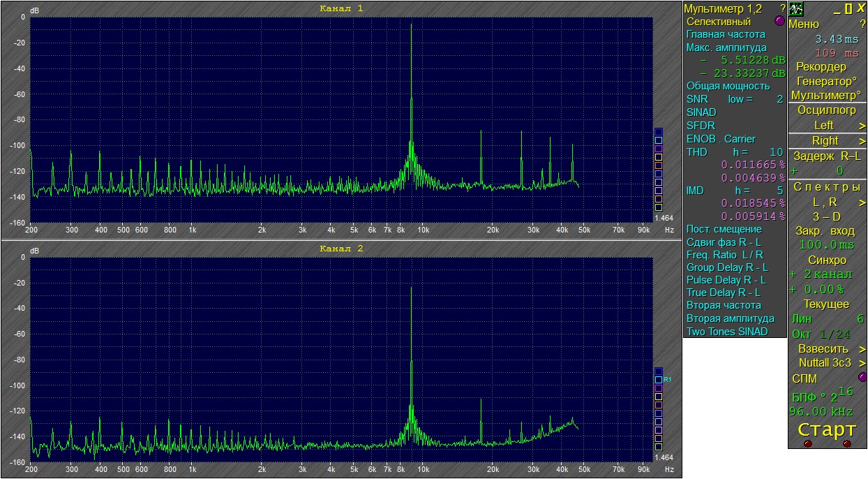Click the oscilloscope app icon in the menu header

point(795,9)
